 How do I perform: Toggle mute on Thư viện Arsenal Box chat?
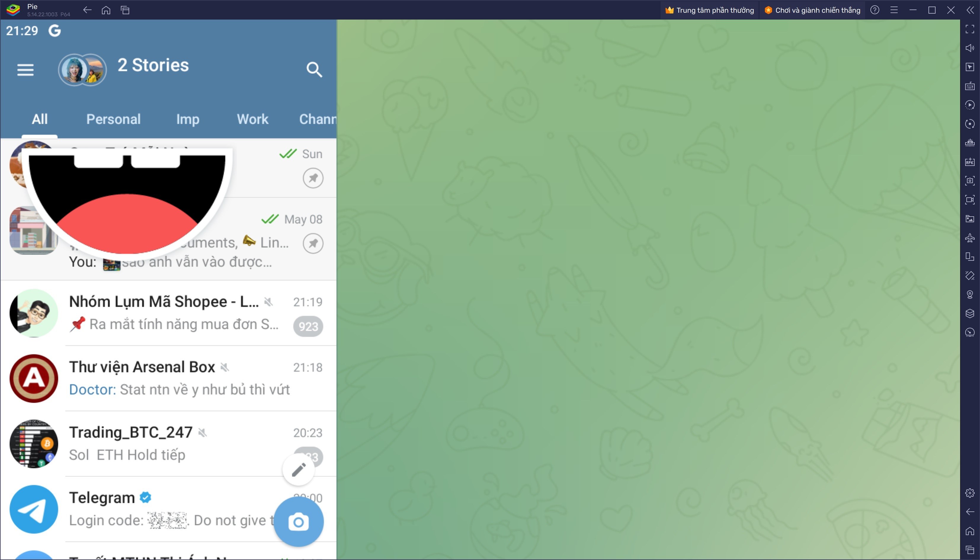[x=225, y=367]
